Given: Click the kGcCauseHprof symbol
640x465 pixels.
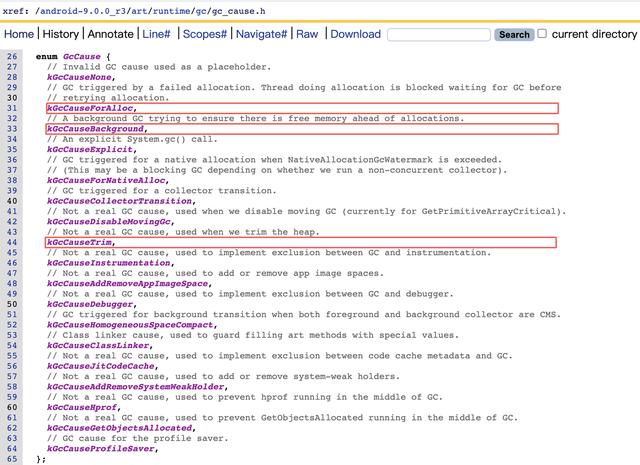Looking at the screenshot, I should (x=82, y=407).
